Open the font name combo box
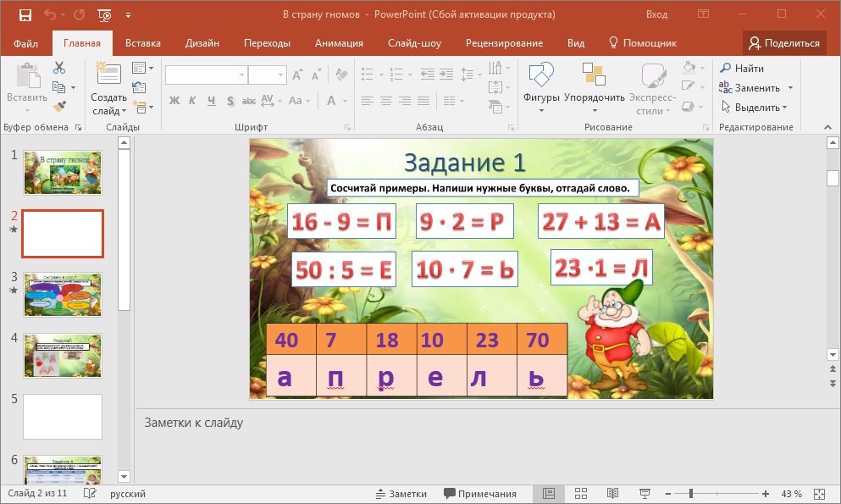The image size is (841, 504). pyautogui.click(x=206, y=75)
